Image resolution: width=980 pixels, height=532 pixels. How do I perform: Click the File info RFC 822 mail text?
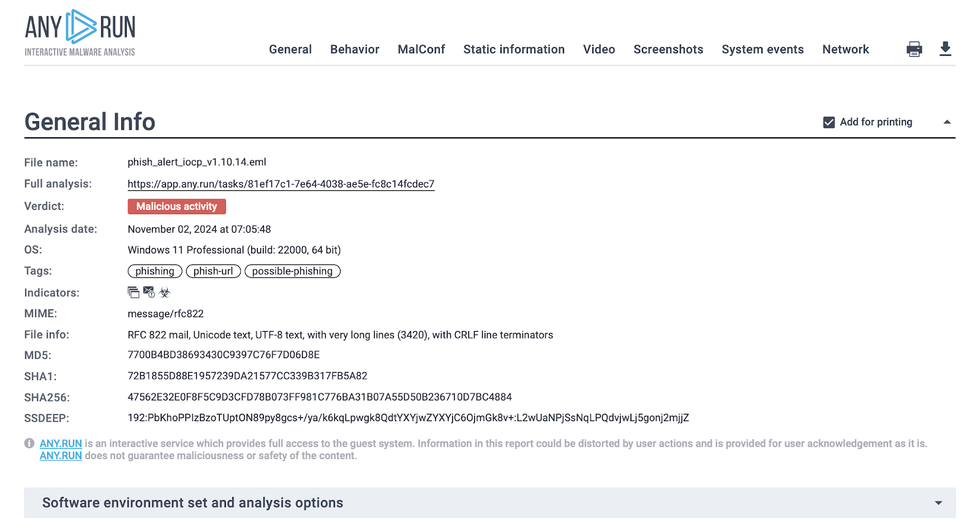pos(340,335)
